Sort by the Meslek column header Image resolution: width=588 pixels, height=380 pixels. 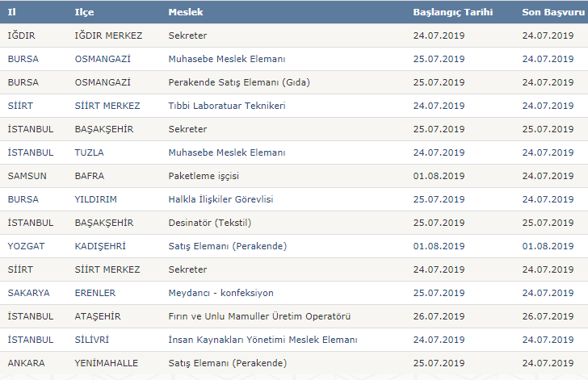[x=186, y=12]
